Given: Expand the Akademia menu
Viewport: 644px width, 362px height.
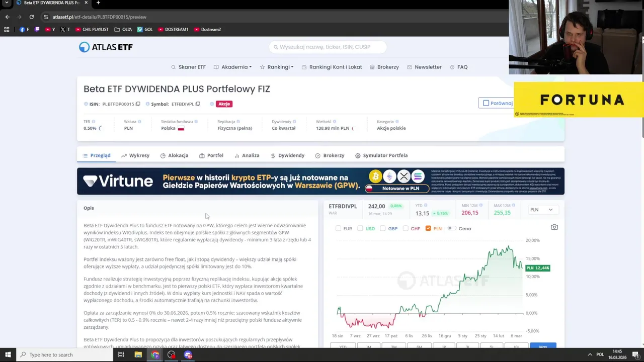Looking at the screenshot, I should pos(232,67).
